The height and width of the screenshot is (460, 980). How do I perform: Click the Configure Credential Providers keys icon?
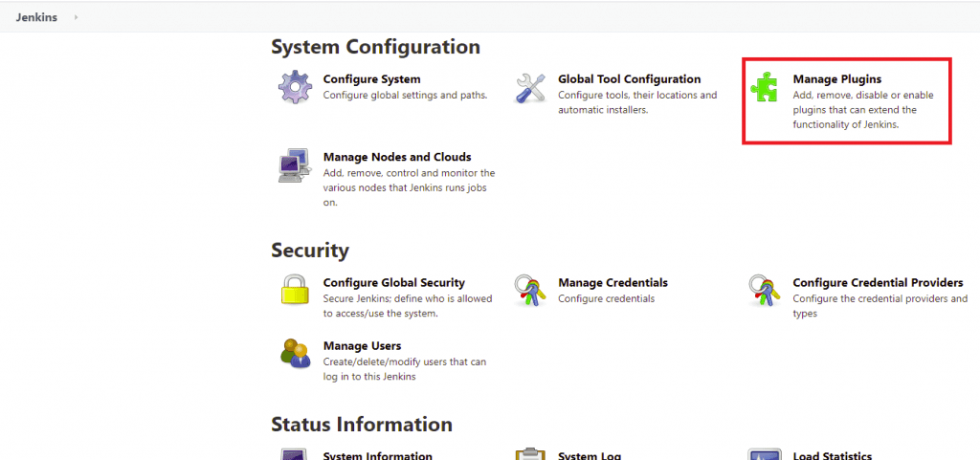click(x=765, y=290)
